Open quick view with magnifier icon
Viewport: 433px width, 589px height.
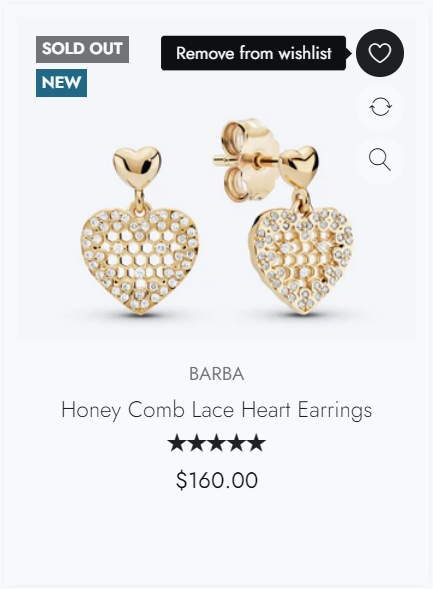(380, 160)
